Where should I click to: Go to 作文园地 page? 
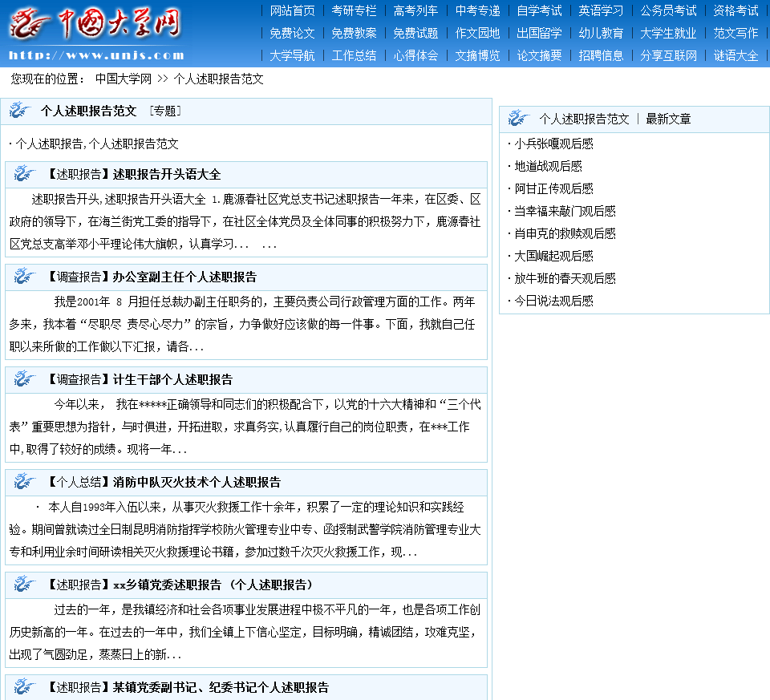coord(477,33)
